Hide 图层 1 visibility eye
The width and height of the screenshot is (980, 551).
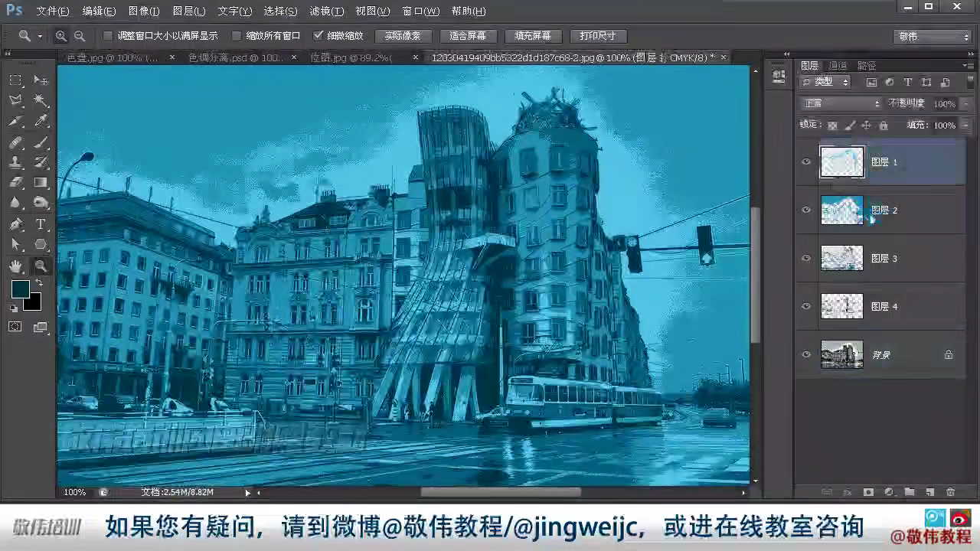point(806,162)
